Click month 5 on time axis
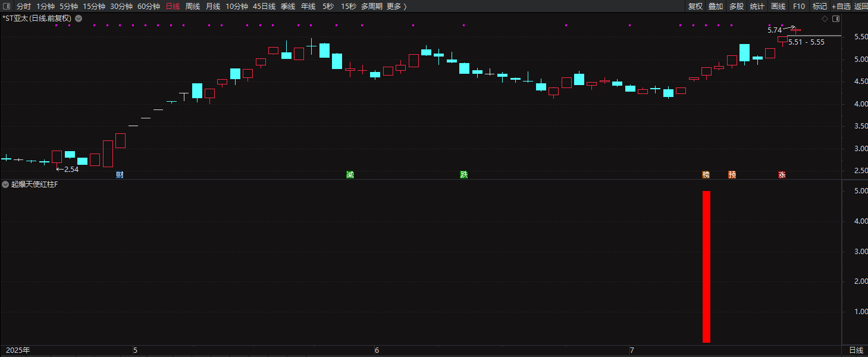This screenshot has height=357, width=868. click(x=135, y=350)
